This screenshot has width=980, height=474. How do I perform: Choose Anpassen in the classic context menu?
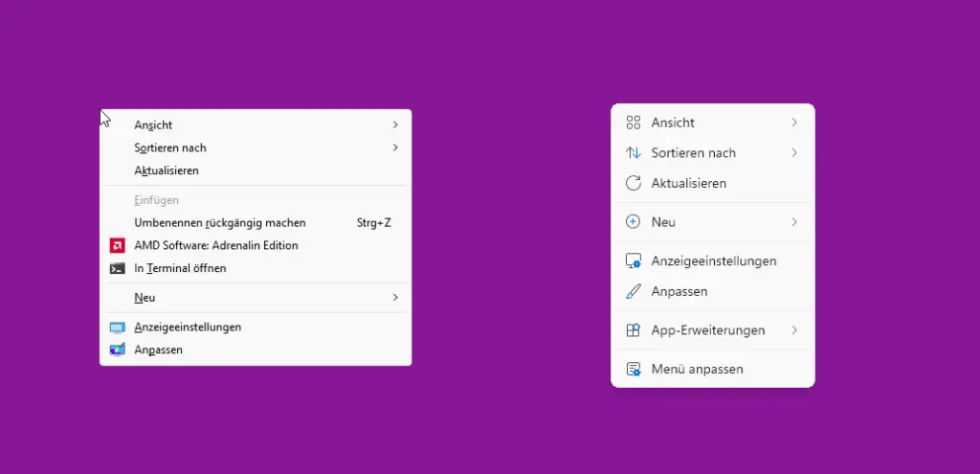click(256, 350)
